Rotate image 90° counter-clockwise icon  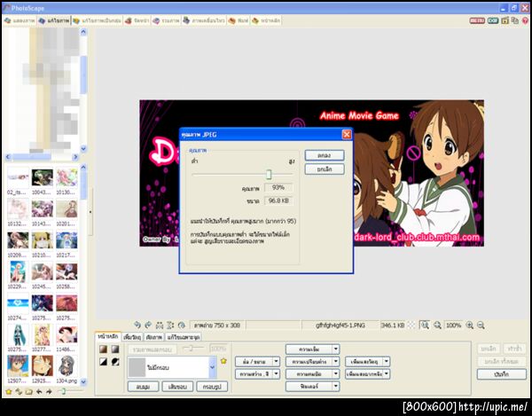click(137, 325)
